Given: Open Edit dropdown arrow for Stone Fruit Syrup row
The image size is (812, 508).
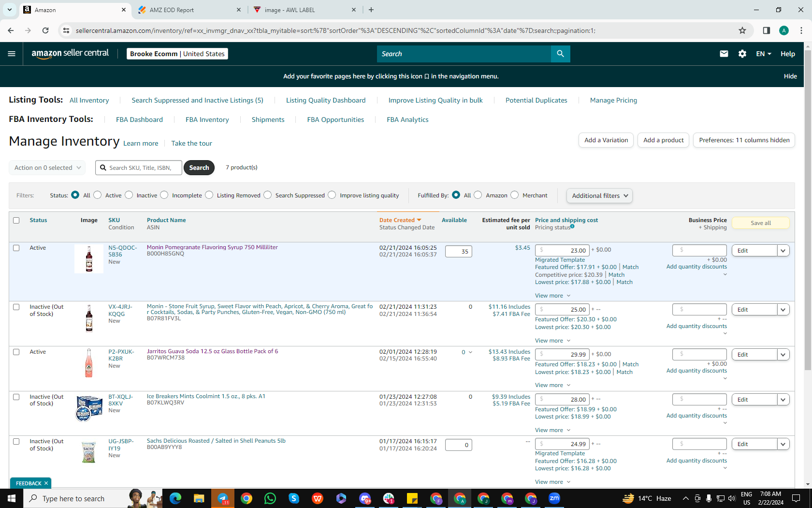Looking at the screenshot, I should tap(783, 310).
